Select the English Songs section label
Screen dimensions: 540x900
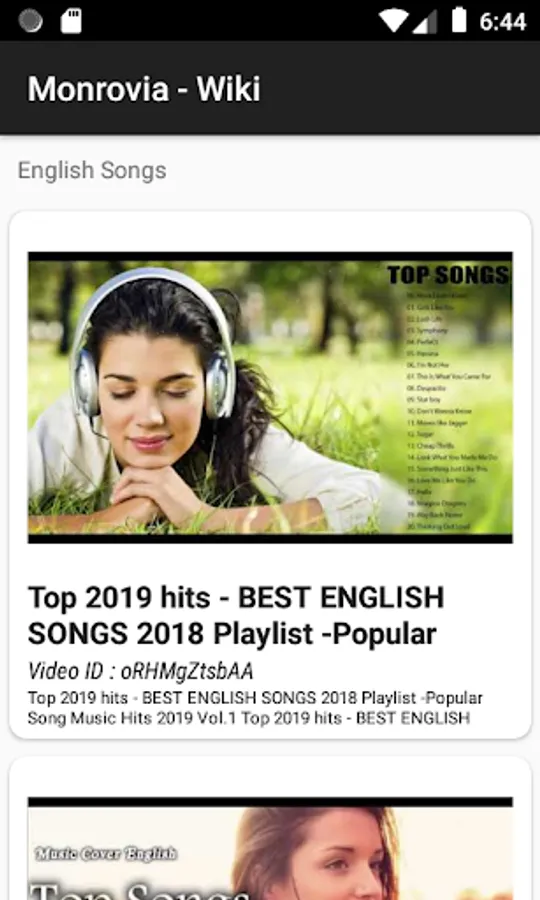tap(92, 170)
